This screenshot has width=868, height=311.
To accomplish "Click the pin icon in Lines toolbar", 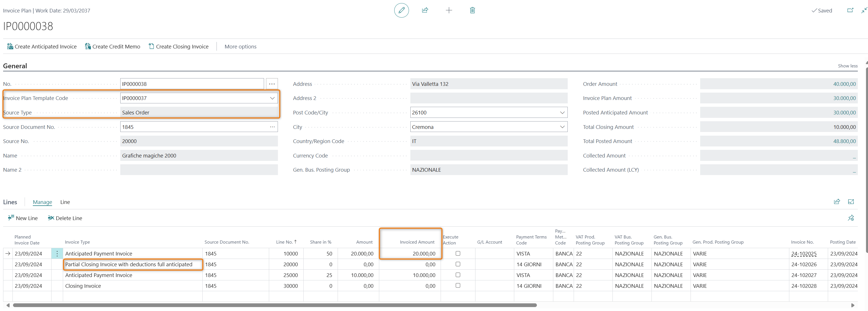I will 851,218.
